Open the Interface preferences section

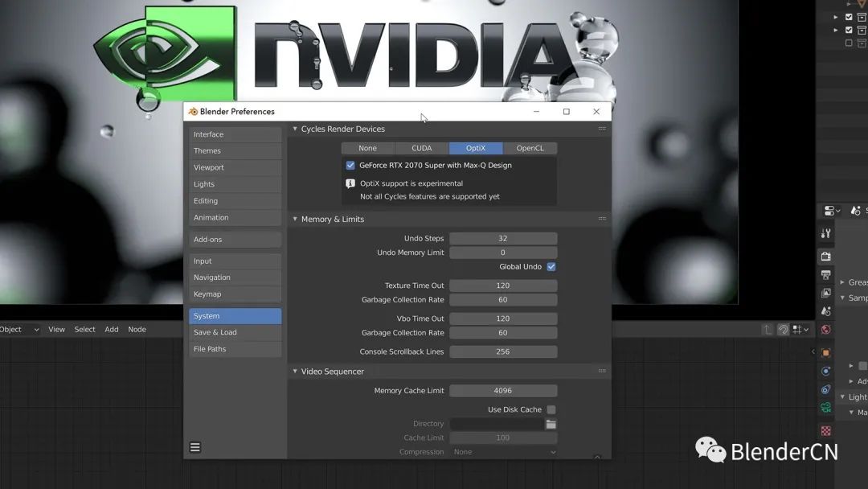pos(235,134)
